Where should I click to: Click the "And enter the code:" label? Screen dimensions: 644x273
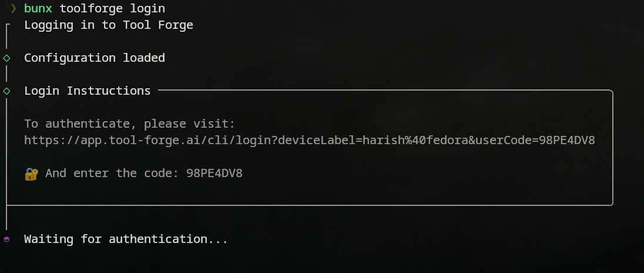(x=112, y=173)
